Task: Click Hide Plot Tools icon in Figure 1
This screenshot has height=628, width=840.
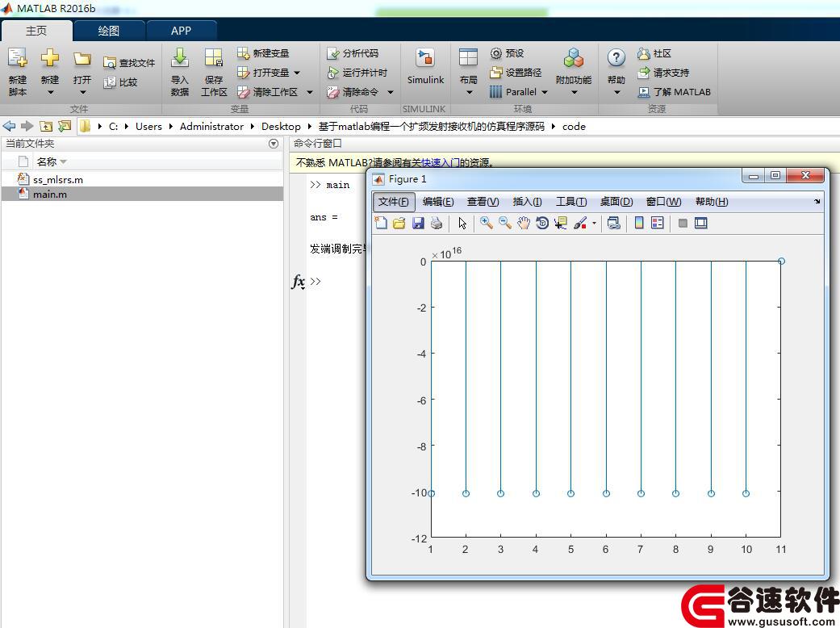Action: (x=683, y=223)
